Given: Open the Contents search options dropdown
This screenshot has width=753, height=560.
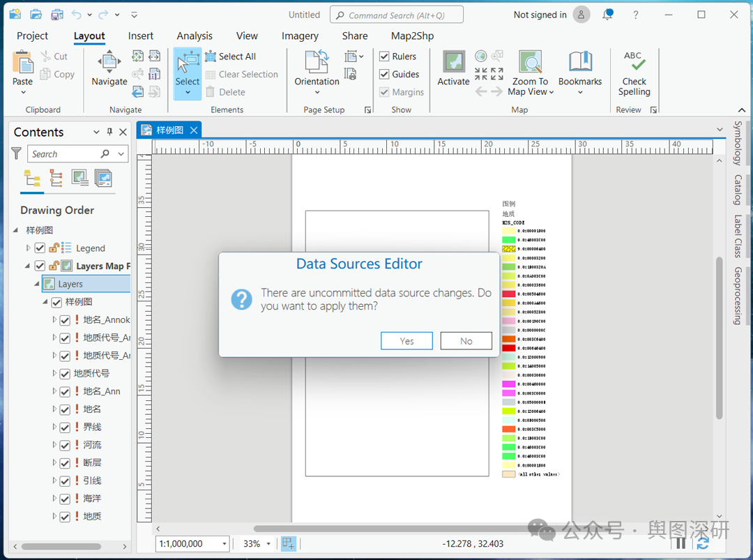Looking at the screenshot, I should click(x=121, y=153).
